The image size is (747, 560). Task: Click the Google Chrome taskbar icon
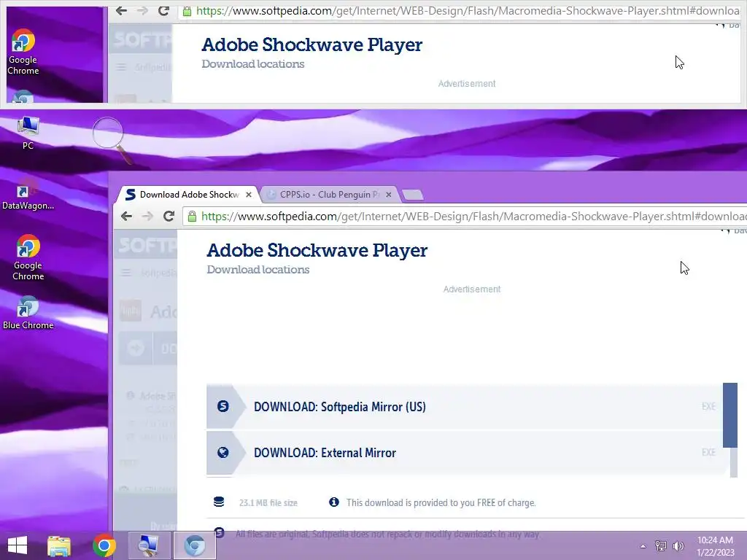coord(104,545)
